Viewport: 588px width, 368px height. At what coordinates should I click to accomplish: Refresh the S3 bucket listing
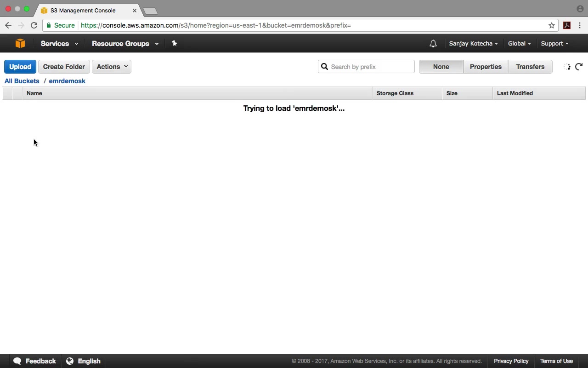[579, 67]
